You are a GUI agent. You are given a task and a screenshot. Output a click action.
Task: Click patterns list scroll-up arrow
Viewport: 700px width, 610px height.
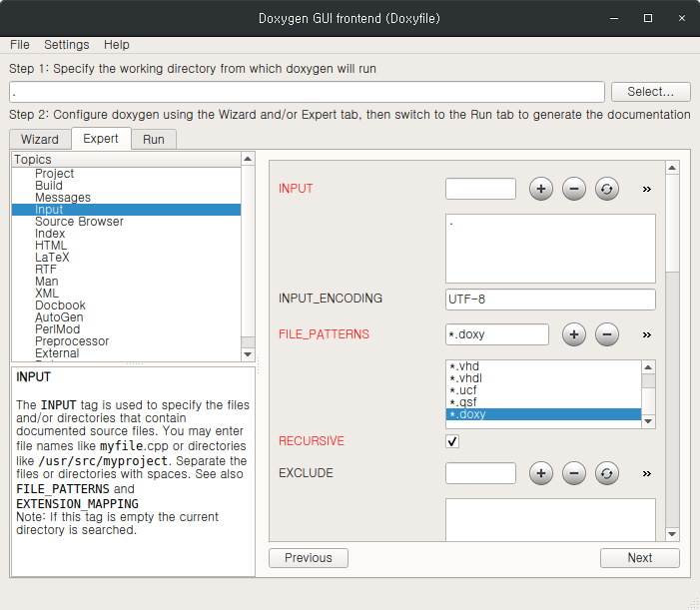pyautogui.click(x=648, y=367)
